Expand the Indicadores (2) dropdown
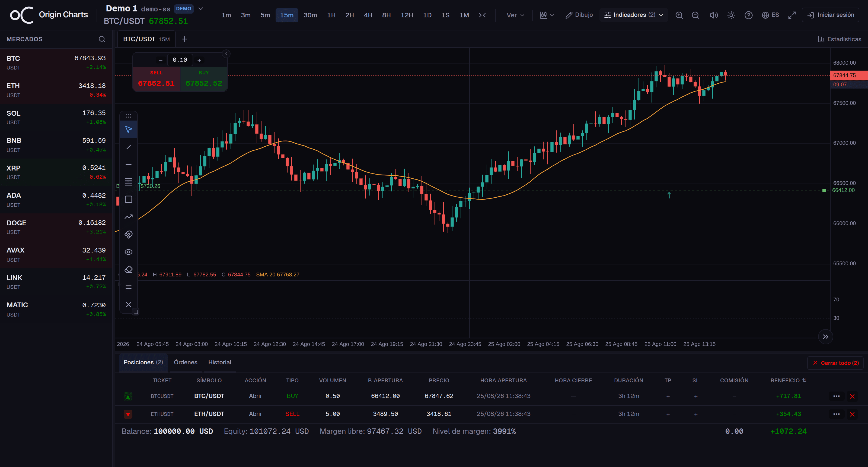 pyautogui.click(x=633, y=15)
